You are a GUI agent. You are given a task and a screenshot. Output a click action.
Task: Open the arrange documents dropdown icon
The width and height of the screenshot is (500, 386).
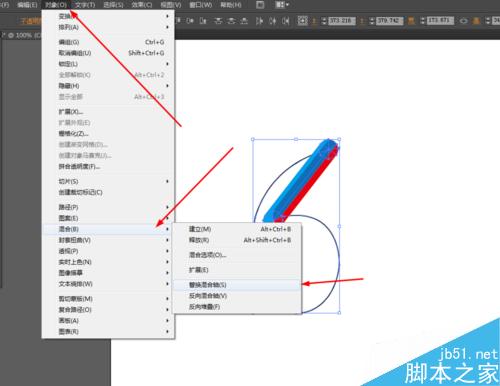tap(282, 5)
